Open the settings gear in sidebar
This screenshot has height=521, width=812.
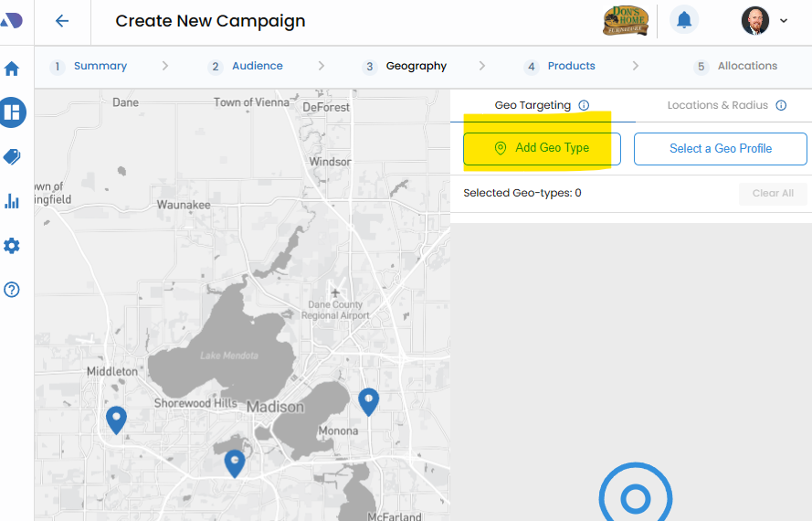click(13, 246)
